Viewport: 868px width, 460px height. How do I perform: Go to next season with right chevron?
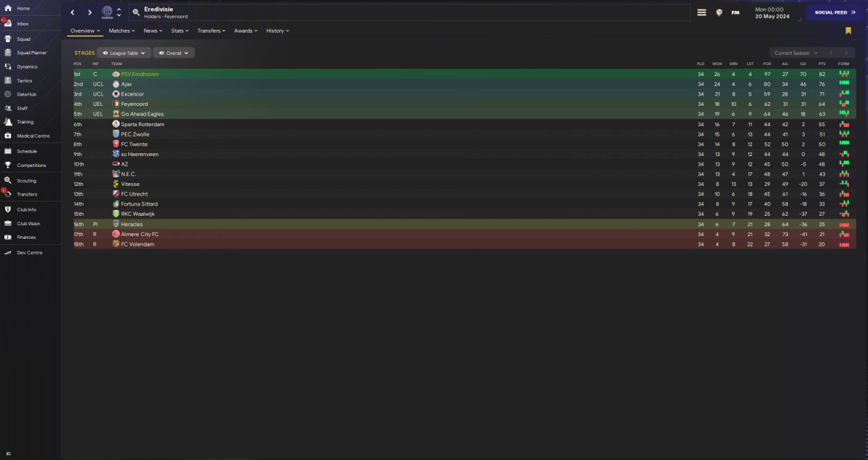tap(846, 53)
